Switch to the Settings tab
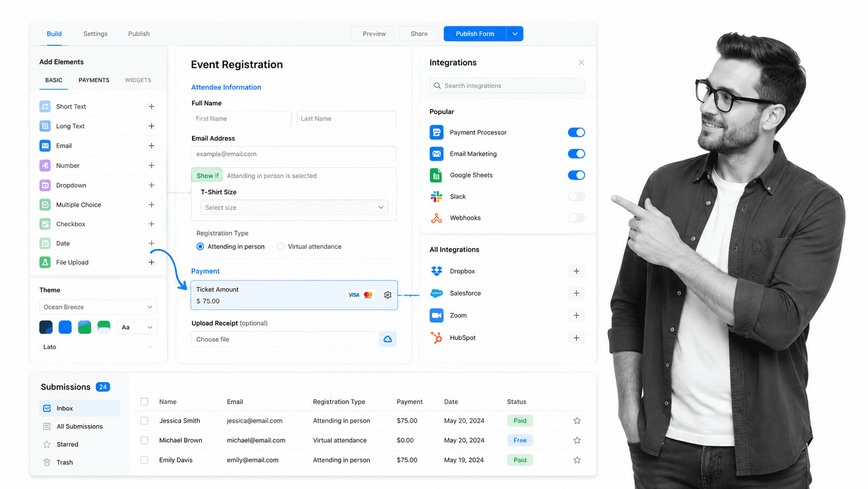 point(96,34)
